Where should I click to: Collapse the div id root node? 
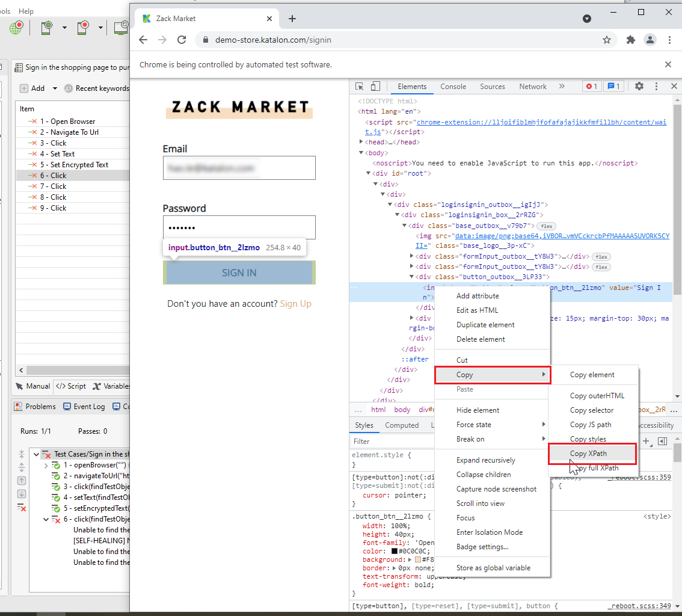click(369, 173)
